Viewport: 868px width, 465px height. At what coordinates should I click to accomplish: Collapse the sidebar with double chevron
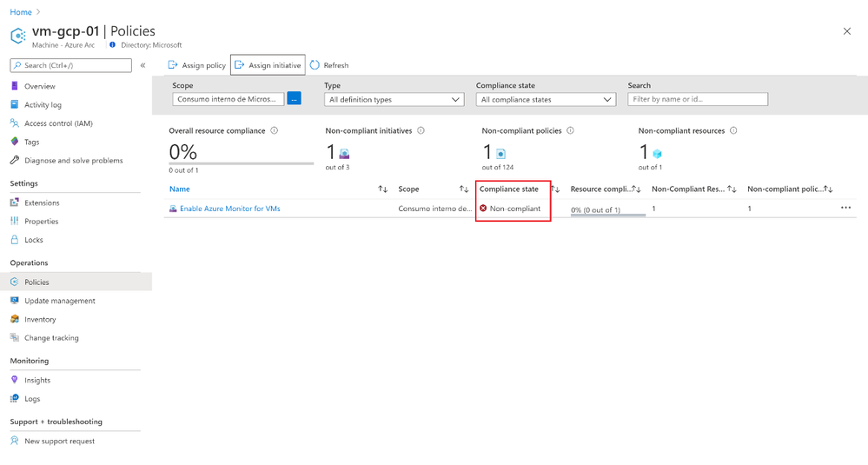(142, 65)
